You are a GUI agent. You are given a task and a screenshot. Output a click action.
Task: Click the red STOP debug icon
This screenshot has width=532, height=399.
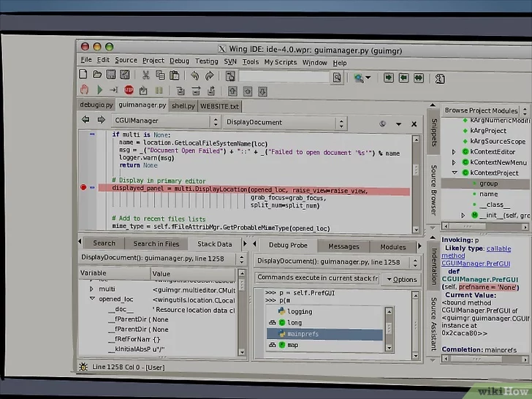(129, 91)
